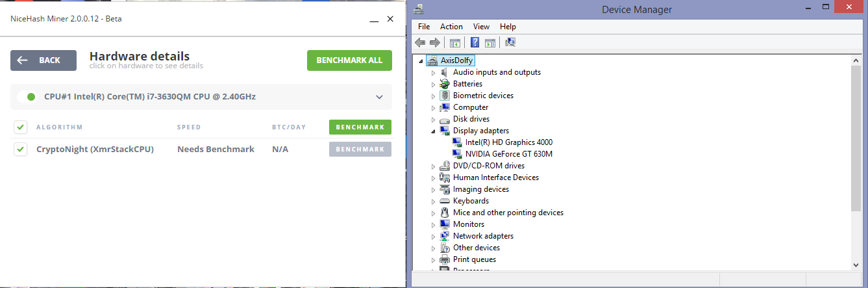
Task: Select the Imaging devices label
Action: (x=481, y=189)
